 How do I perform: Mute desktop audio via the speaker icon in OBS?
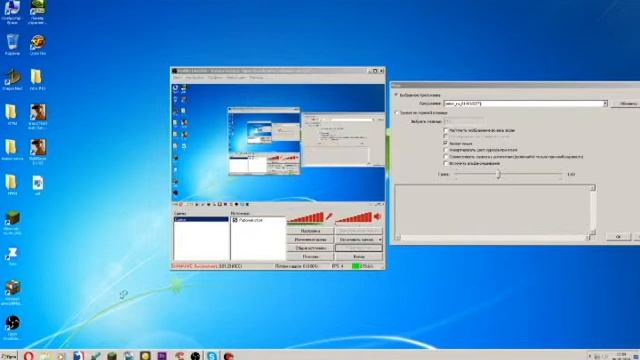[378, 217]
